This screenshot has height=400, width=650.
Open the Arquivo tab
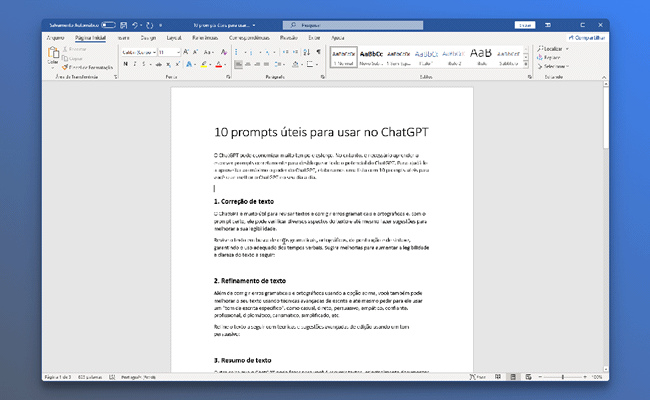click(x=55, y=38)
